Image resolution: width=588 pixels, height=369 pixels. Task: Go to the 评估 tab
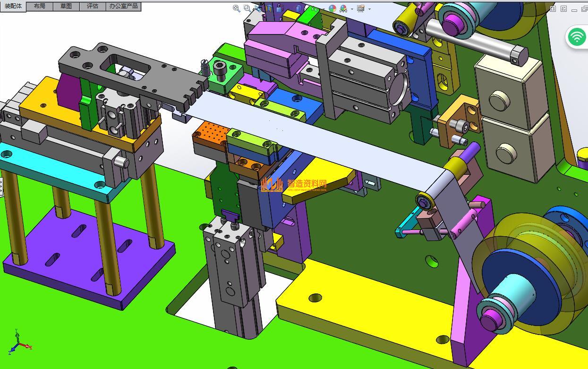pyautogui.click(x=93, y=6)
